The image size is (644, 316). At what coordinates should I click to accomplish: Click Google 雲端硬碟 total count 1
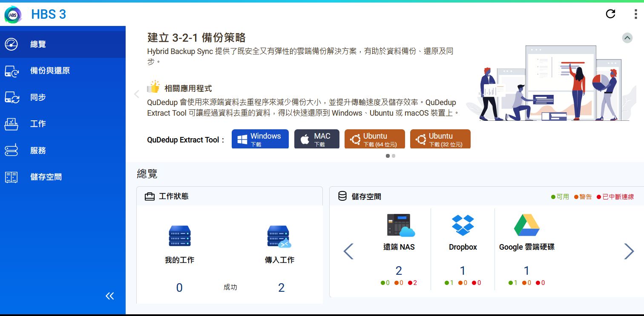tap(526, 270)
